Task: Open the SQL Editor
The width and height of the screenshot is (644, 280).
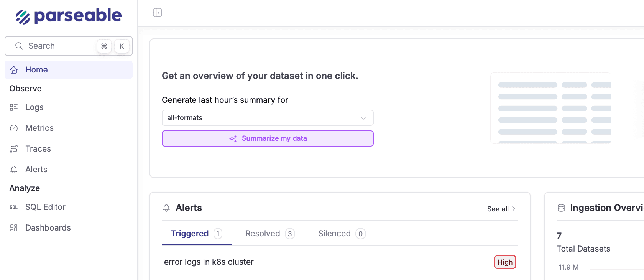Action: (x=45, y=207)
